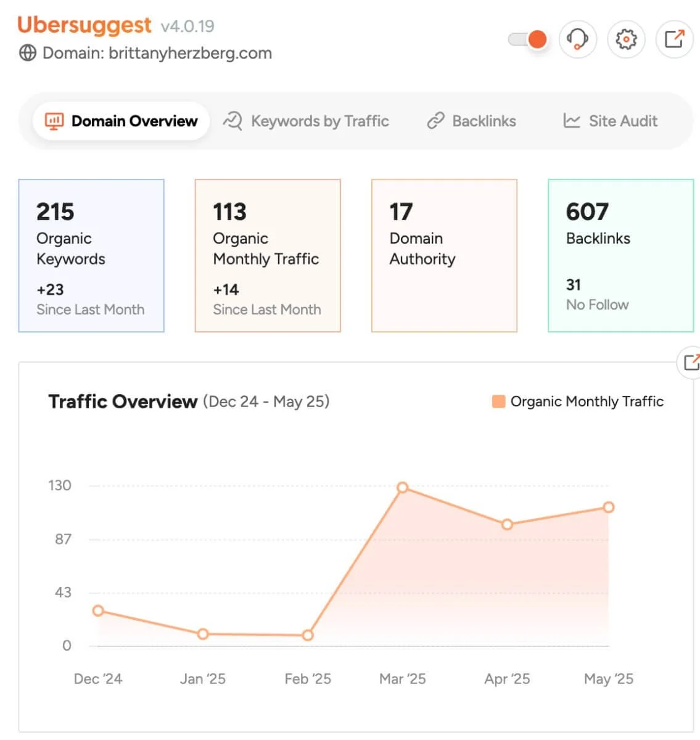Open the header external link icon

point(674,39)
